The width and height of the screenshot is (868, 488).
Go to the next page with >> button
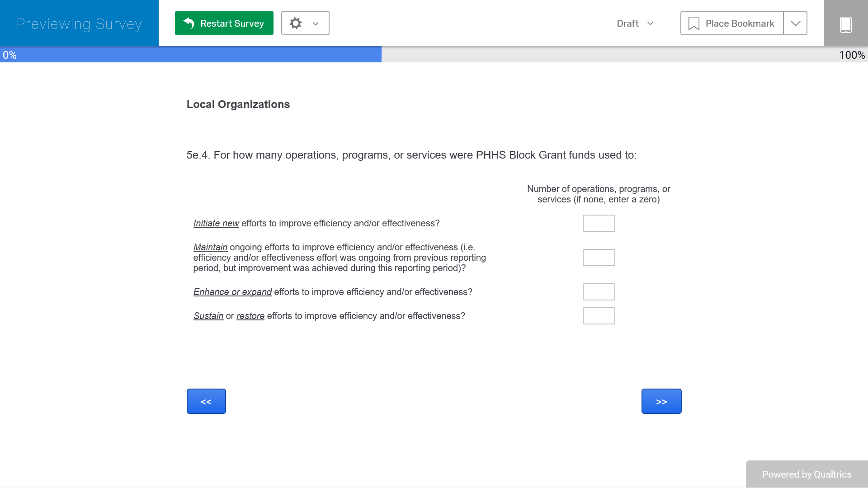661,401
